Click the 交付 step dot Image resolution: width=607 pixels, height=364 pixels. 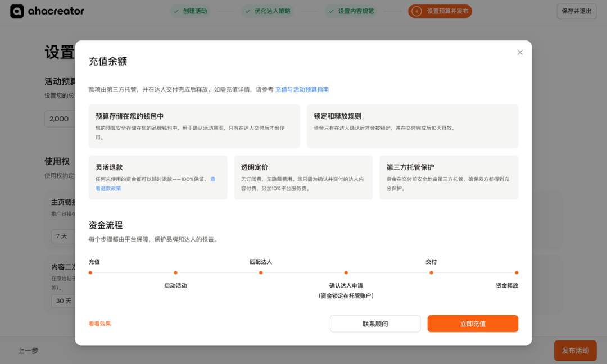click(x=431, y=272)
